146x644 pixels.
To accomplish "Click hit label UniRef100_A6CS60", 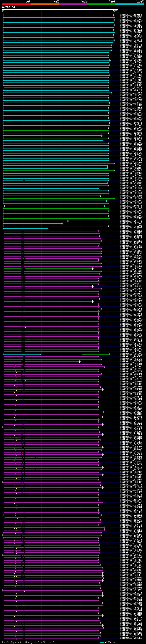I will pos(131,266).
